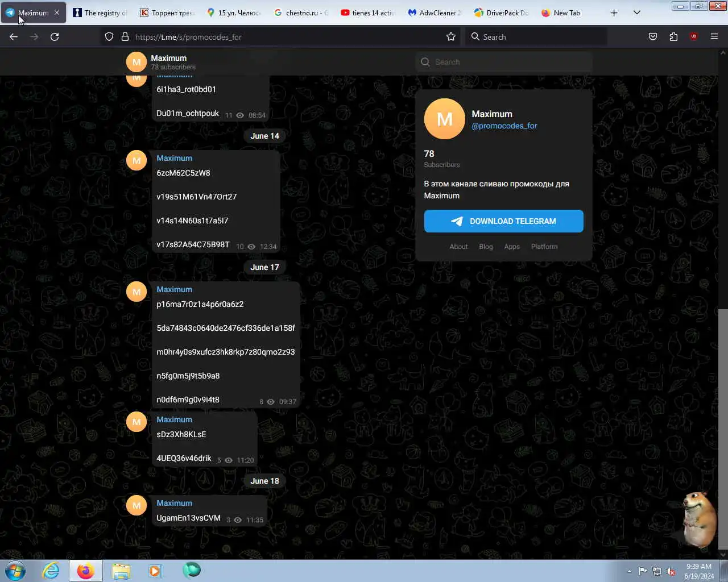Viewport: 728px width, 582px height.
Task: Click avatar beside the UgamEn13vsCVM post
Action: 136,505
